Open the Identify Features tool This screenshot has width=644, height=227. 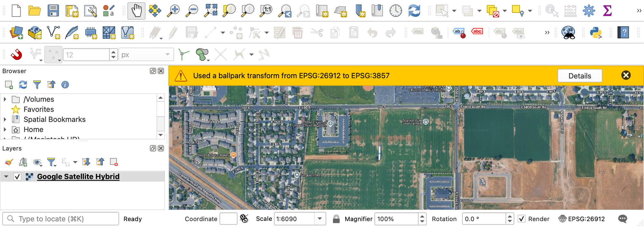click(x=551, y=11)
